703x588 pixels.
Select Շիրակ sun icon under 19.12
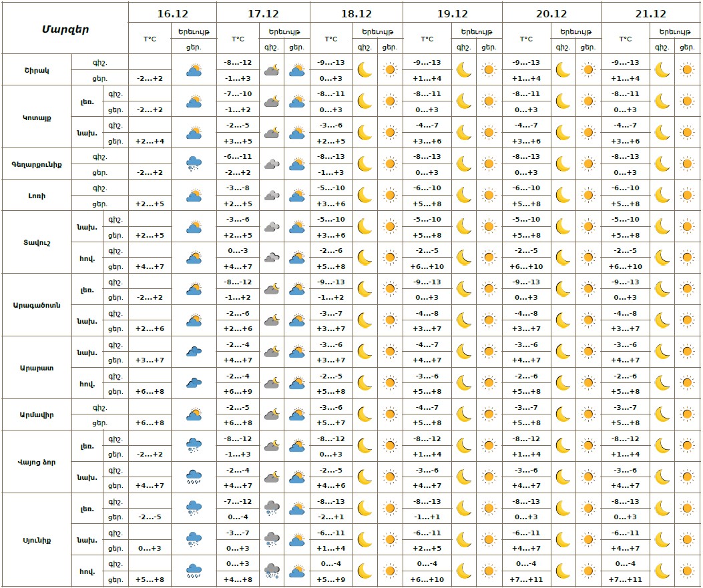(x=489, y=69)
